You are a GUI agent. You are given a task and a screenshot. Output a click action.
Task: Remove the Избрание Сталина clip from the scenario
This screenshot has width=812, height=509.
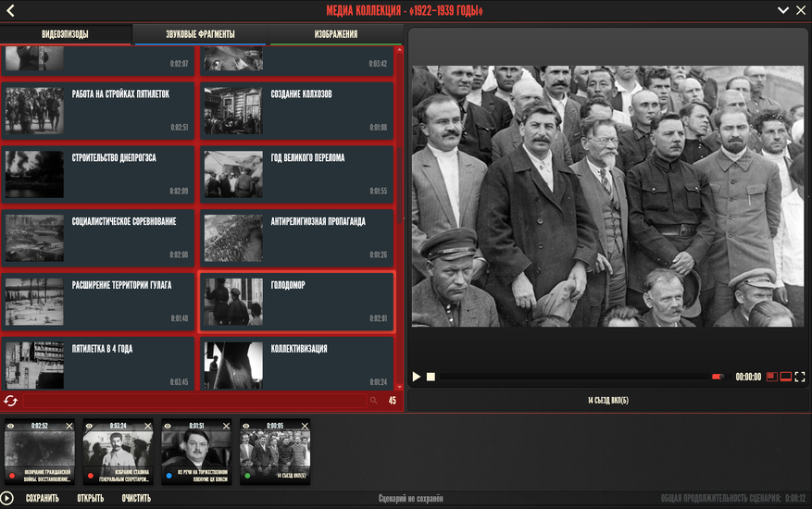click(x=148, y=426)
